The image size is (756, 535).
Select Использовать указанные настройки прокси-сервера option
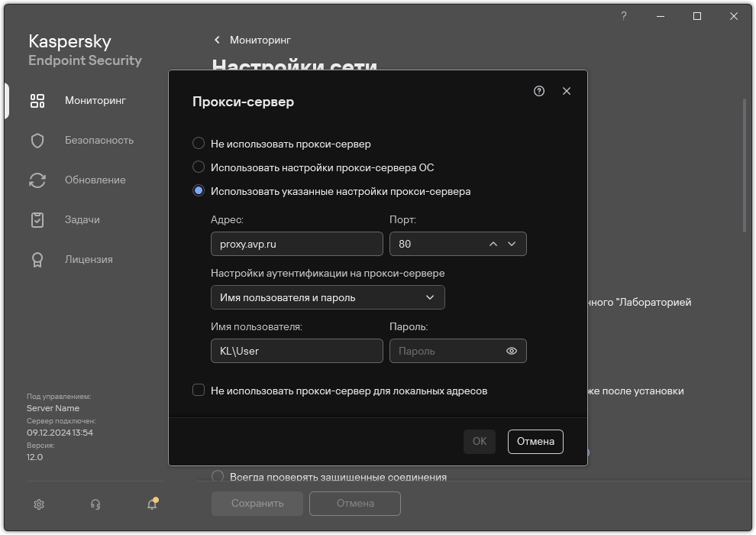click(198, 190)
